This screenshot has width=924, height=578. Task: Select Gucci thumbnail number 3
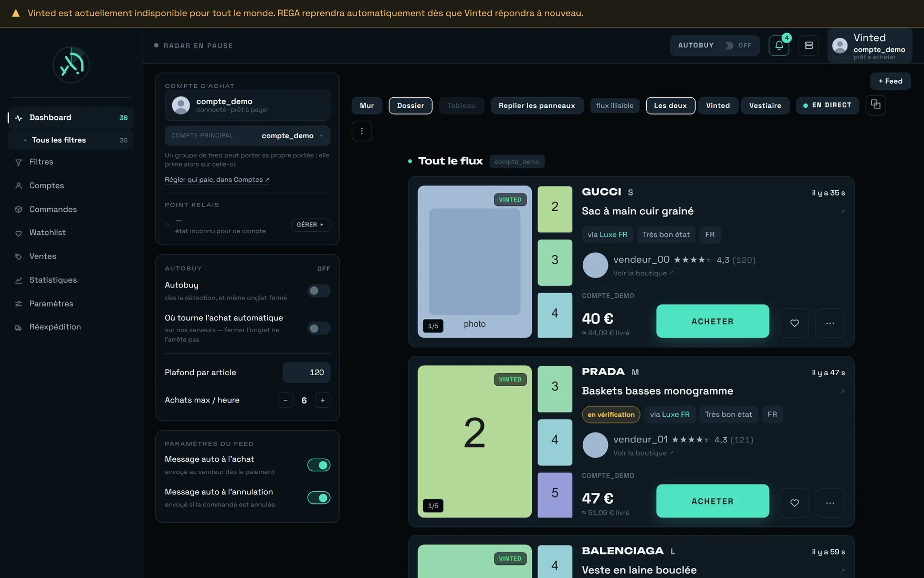coord(555,263)
